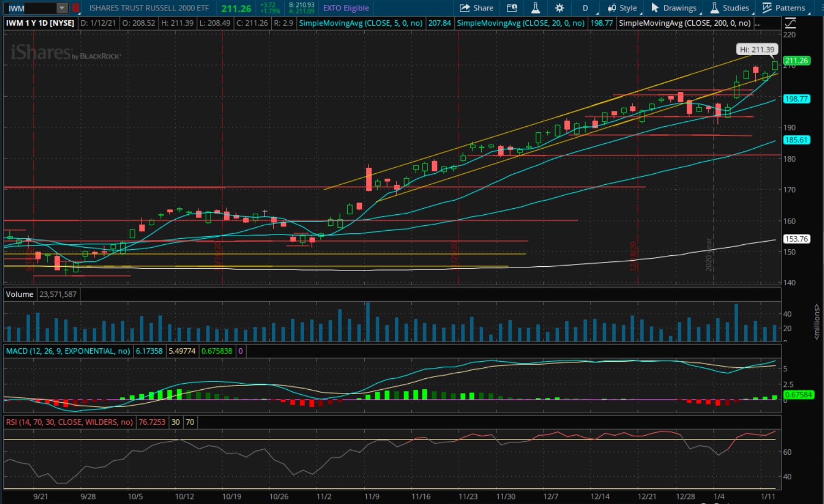This screenshot has width=824, height=504.
Task: Click the 198.77 price axis bubble
Action: [796, 99]
